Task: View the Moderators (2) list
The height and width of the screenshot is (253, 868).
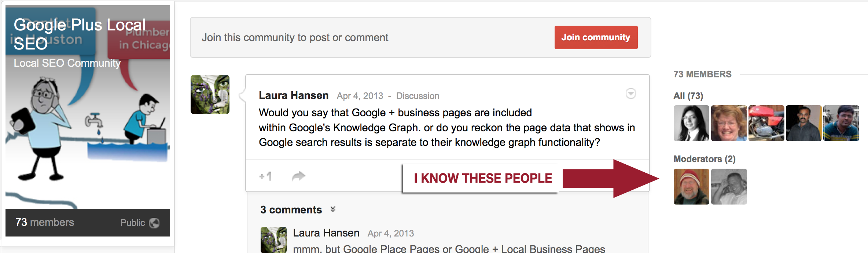Action: point(705,159)
